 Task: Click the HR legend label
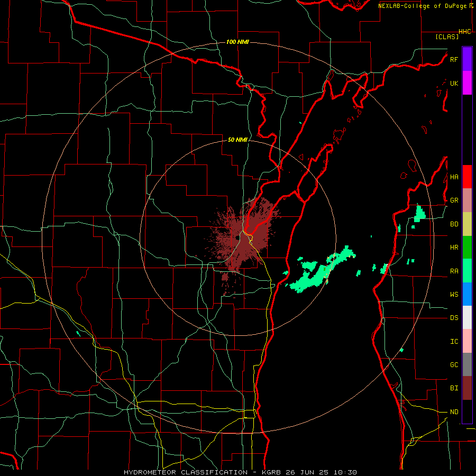pyautogui.click(x=454, y=248)
